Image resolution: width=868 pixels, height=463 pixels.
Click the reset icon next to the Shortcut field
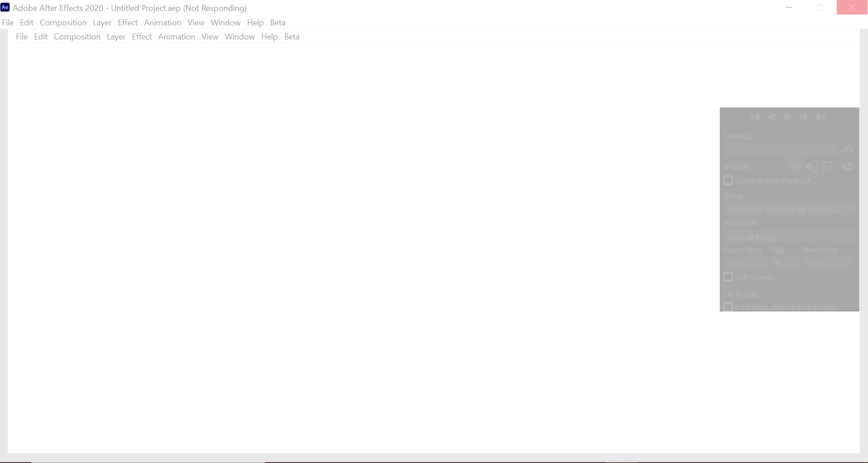[x=849, y=150]
